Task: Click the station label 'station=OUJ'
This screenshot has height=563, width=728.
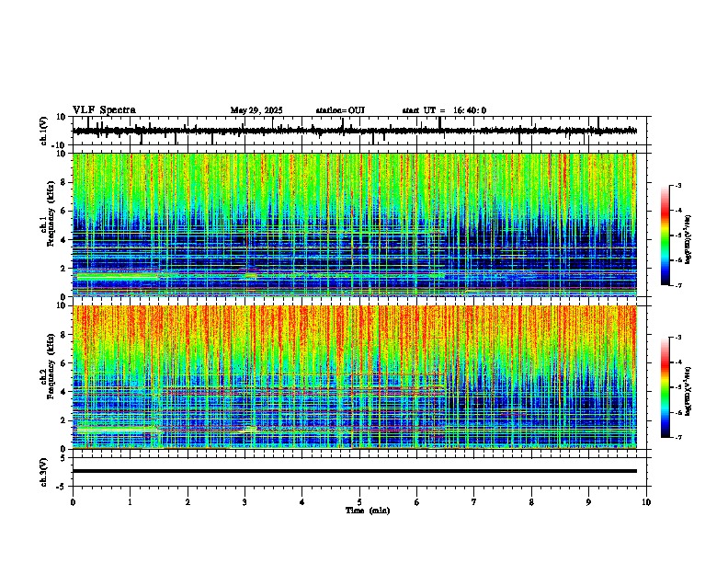Action: pyautogui.click(x=340, y=110)
